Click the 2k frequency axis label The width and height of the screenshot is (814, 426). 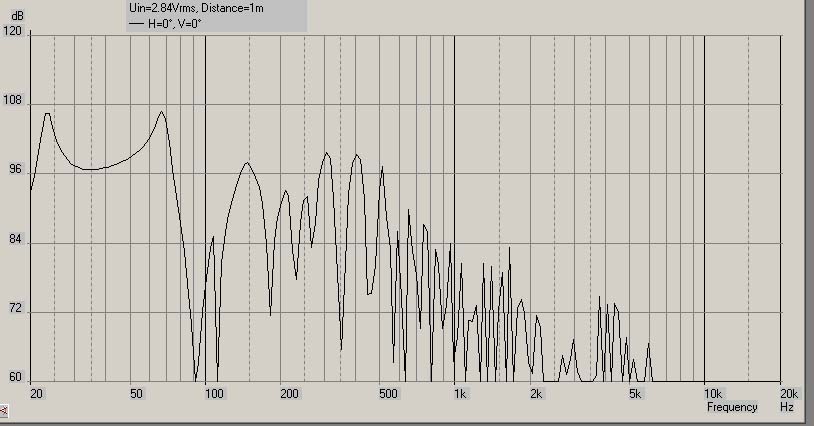coord(536,394)
